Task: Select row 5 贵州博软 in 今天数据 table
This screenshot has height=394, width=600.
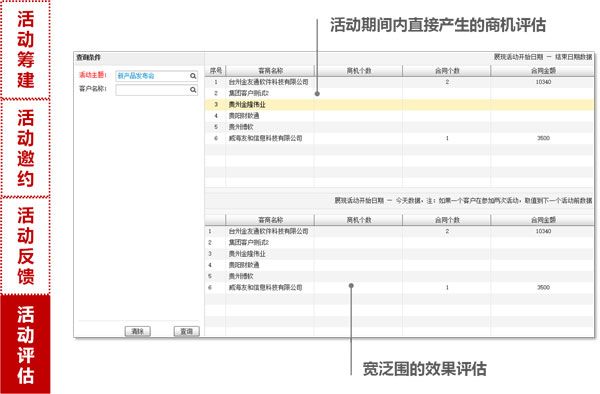Action: tap(399, 276)
